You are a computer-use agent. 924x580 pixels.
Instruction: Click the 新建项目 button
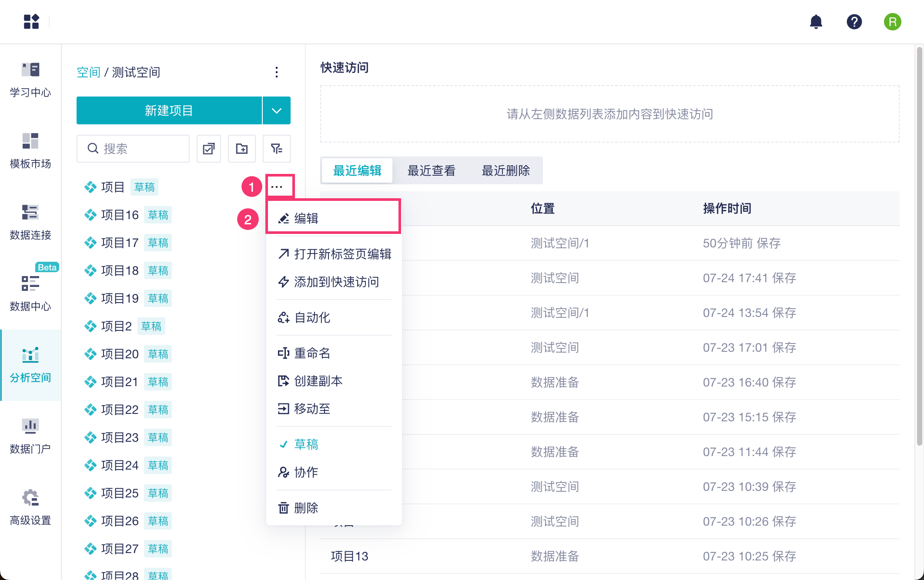tap(169, 110)
